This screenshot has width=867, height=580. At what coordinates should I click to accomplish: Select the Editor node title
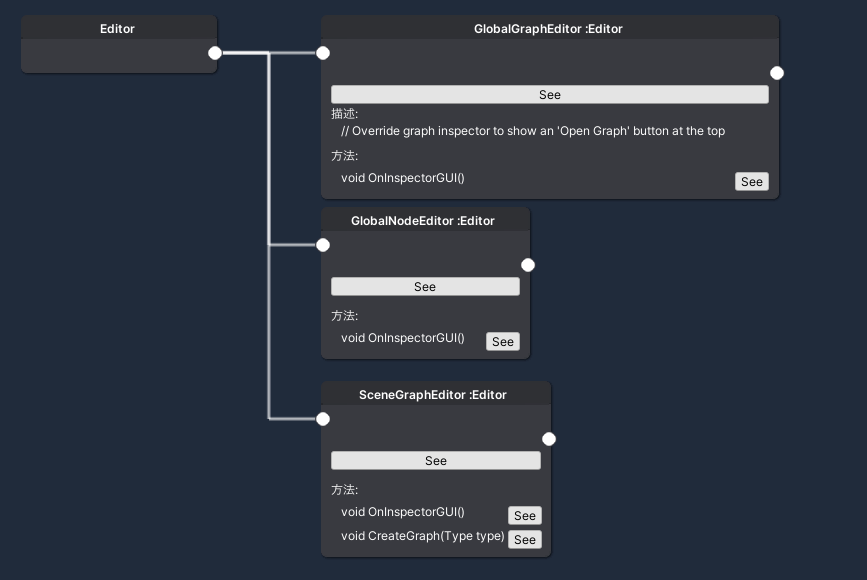tap(117, 29)
